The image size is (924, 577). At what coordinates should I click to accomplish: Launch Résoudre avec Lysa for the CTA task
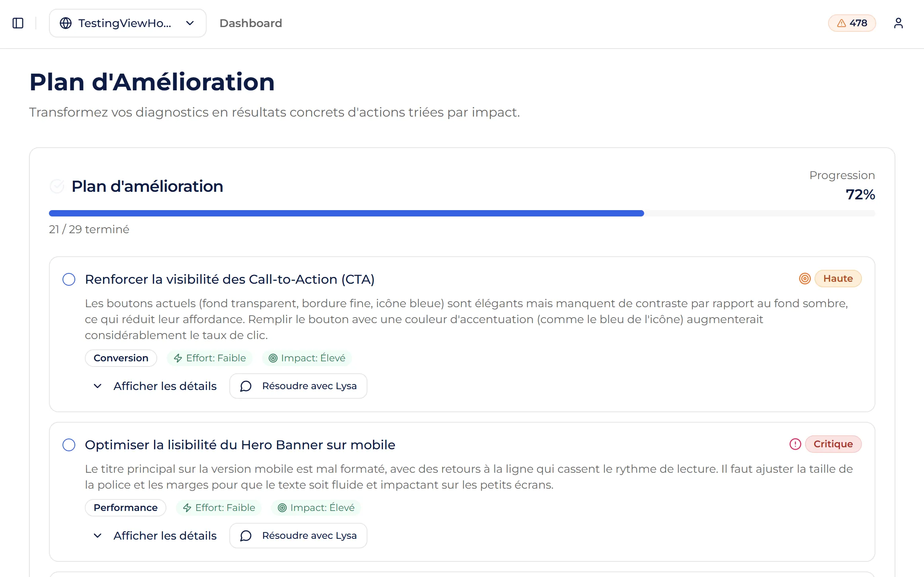pyautogui.click(x=298, y=386)
